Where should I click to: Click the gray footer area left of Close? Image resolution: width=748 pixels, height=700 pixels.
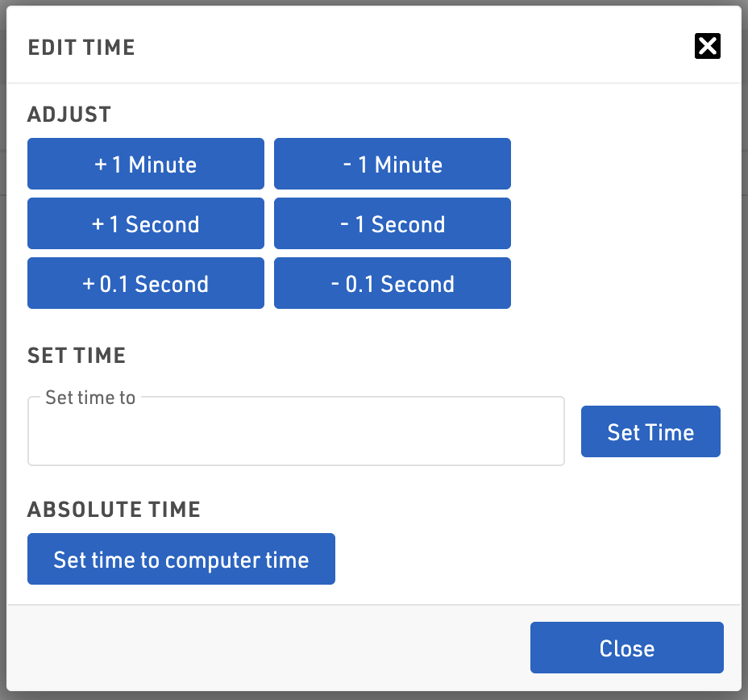click(x=266, y=648)
